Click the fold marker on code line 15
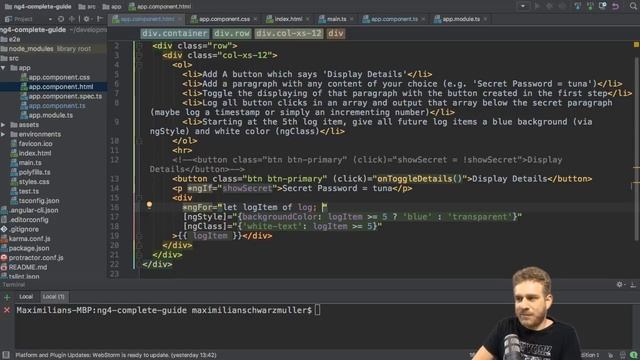Viewport: 640px width, 360px height. point(139,198)
